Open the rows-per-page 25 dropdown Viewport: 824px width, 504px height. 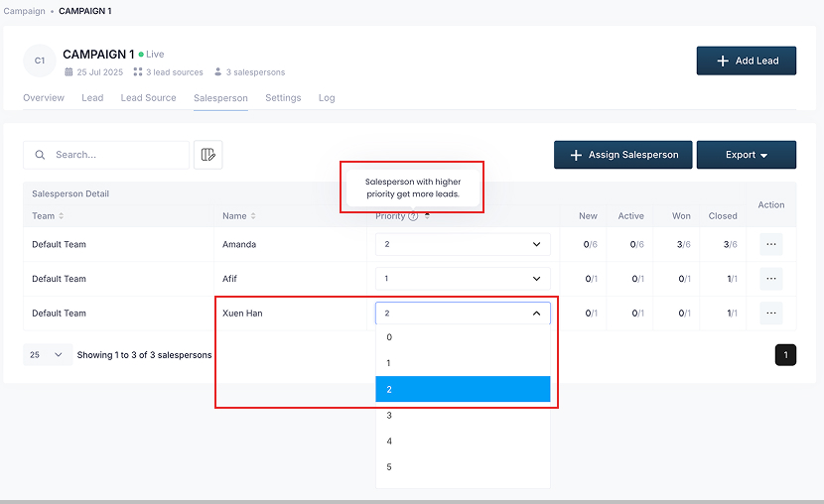point(48,355)
